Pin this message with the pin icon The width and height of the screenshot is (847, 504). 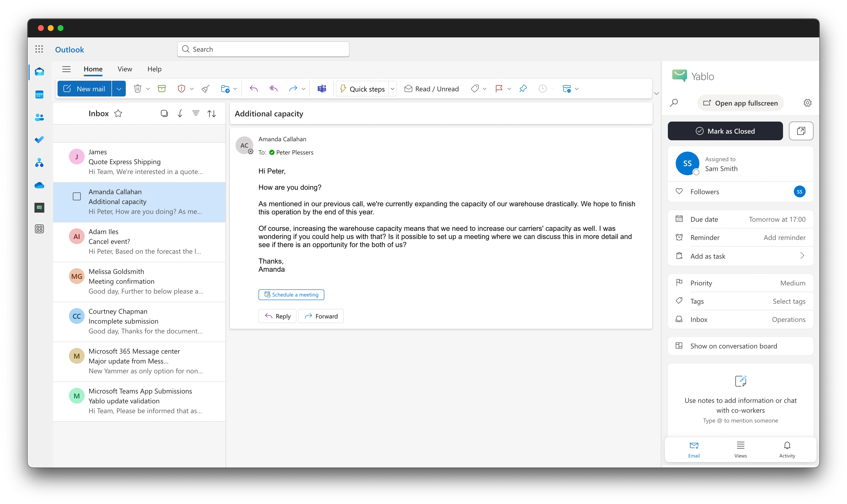(x=523, y=89)
